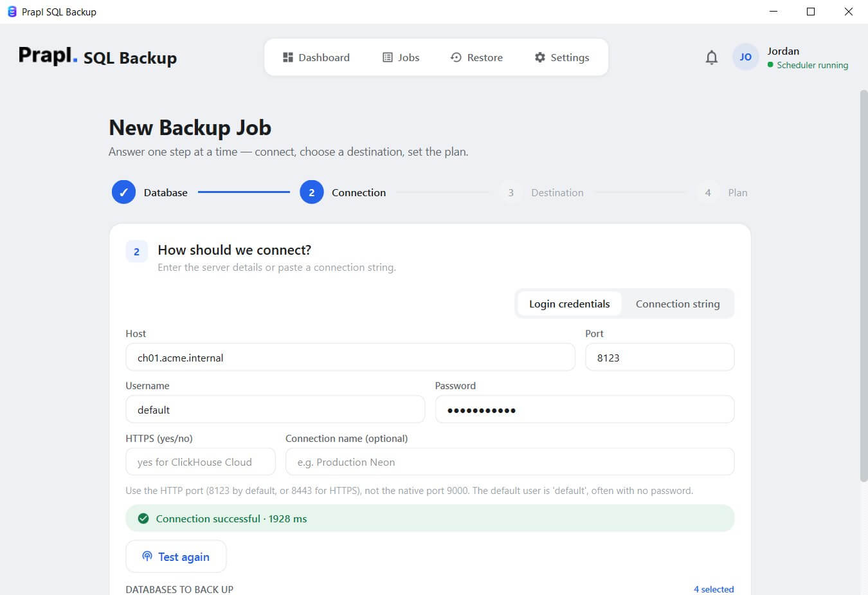This screenshot has width=868, height=595.
Task: Click the step 3 Destination circle
Action: pyautogui.click(x=511, y=192)
